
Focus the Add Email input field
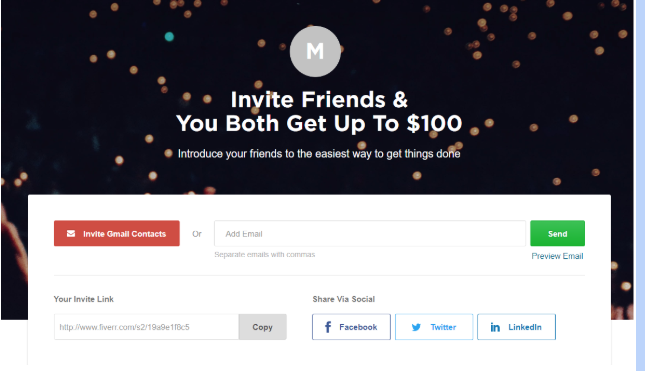point(370,234)
